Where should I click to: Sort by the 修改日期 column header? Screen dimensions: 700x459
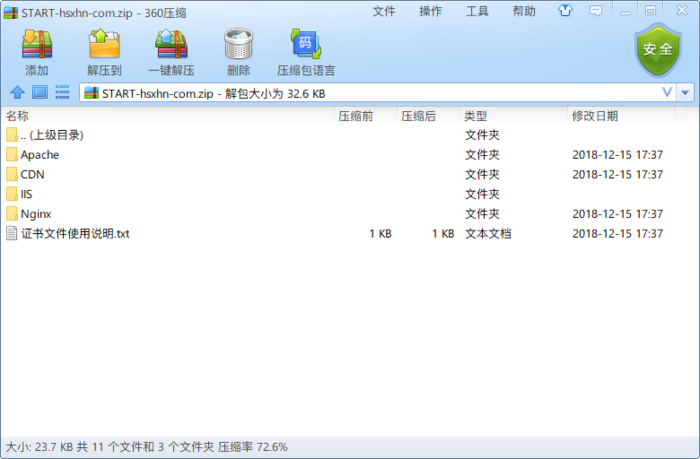point(595,116)
